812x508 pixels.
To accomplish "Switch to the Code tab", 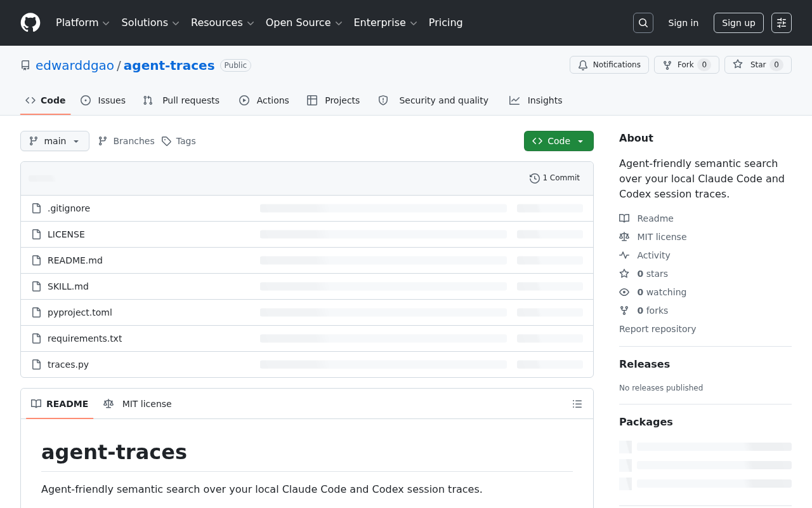I will click(46, 100).
